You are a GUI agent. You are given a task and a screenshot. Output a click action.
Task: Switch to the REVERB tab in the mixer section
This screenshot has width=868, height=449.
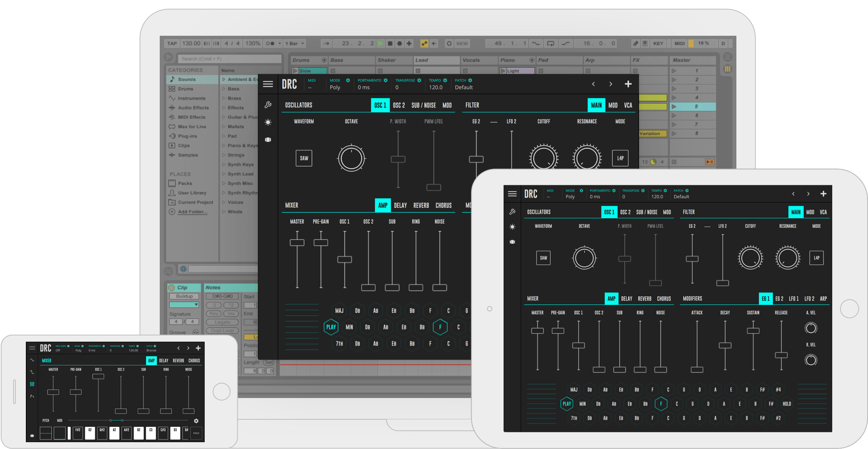[421, 205]
